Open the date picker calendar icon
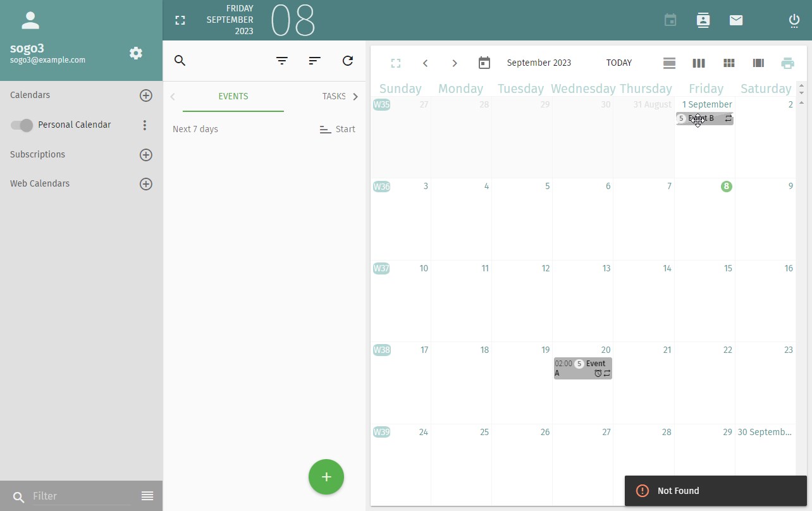 484,63
